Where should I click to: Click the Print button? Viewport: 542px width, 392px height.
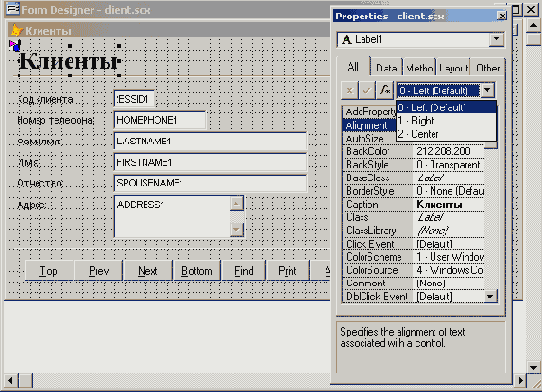tap(287, 271)
